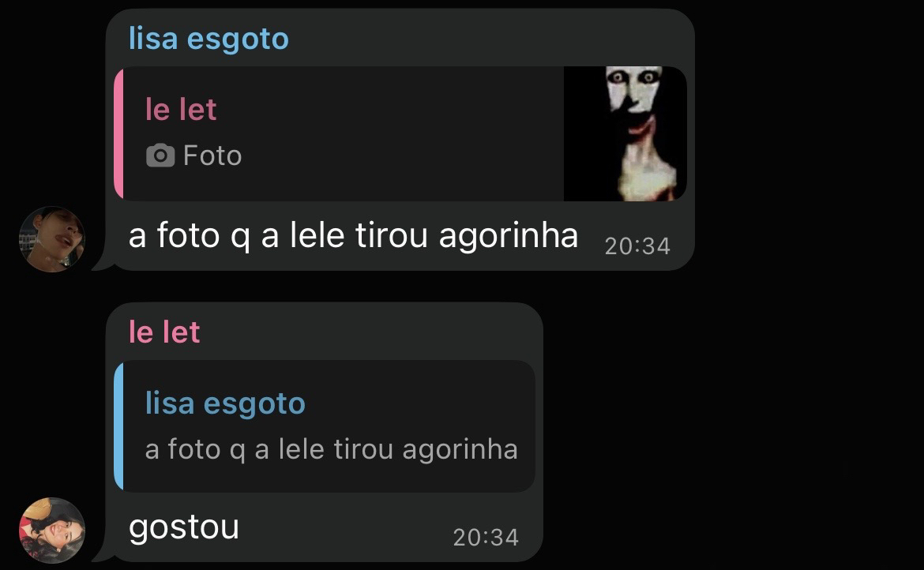Open the creepy face photo thumbnail
The image size is (924, 570).
[x=625, y=133]
